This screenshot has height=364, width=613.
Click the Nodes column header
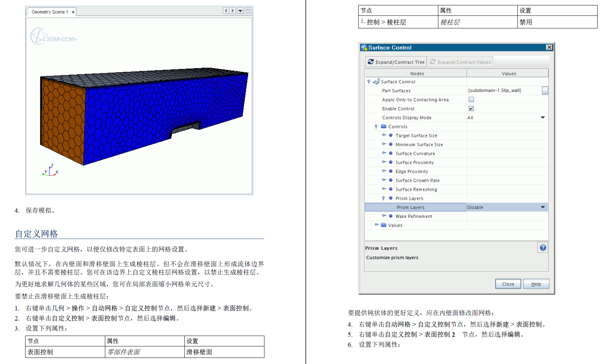click(416, 73)
